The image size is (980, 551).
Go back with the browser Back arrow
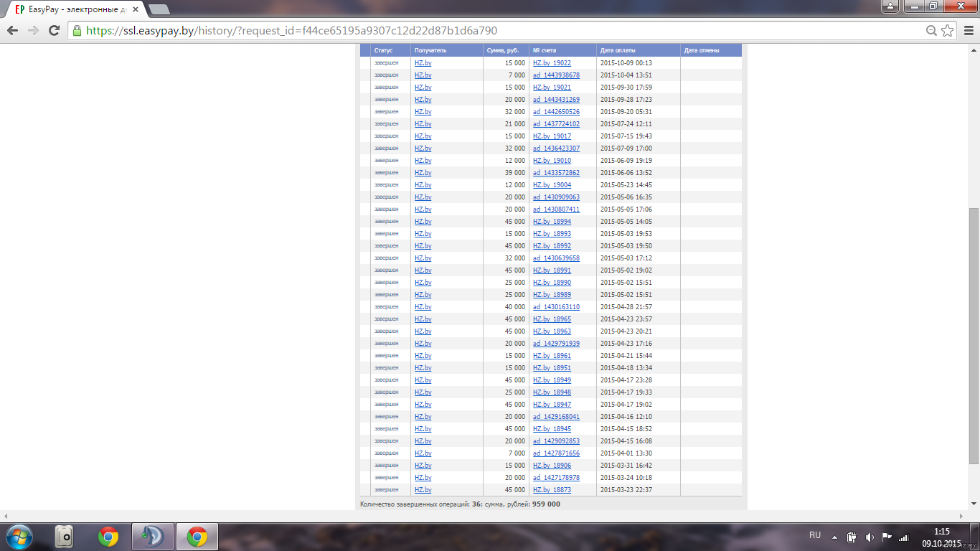point(12,30)
